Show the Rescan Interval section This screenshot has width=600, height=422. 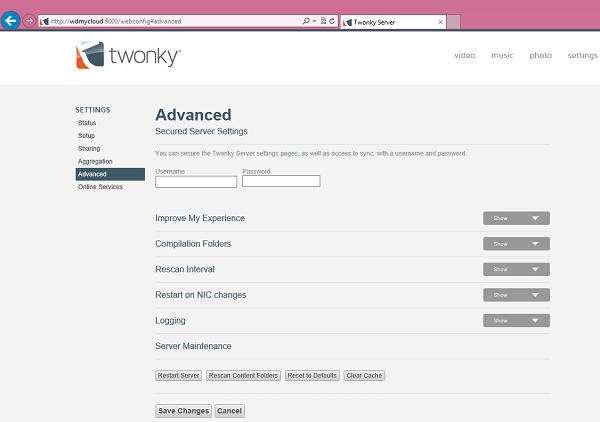click(x=516, y=269)
